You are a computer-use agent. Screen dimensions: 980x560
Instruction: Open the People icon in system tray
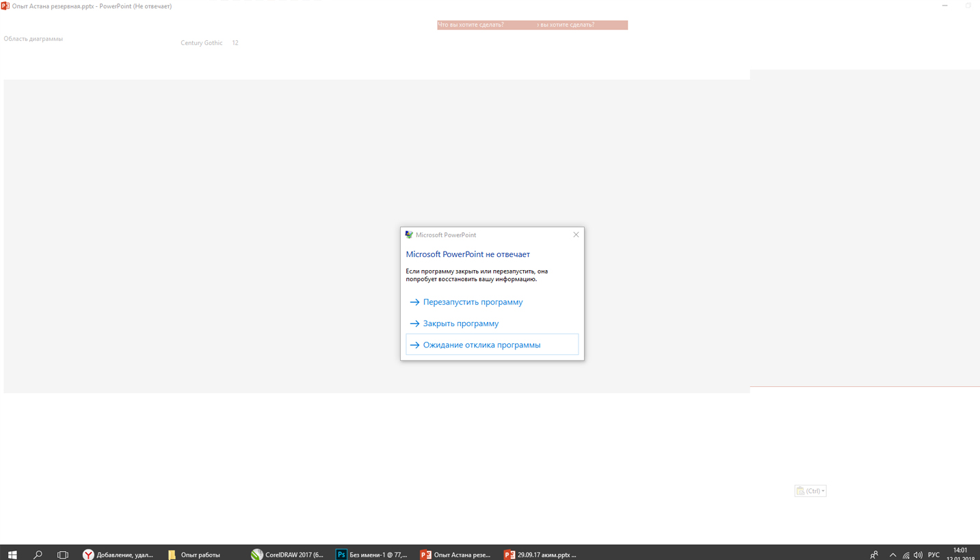874,555
